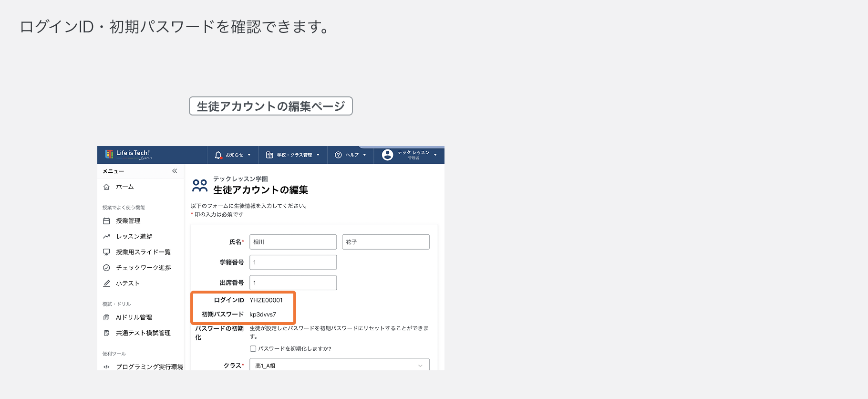This screenshot has width=868, height=399.
Task: Click the initial password value kp3dvvs7
Action: [x=263, y=315]
